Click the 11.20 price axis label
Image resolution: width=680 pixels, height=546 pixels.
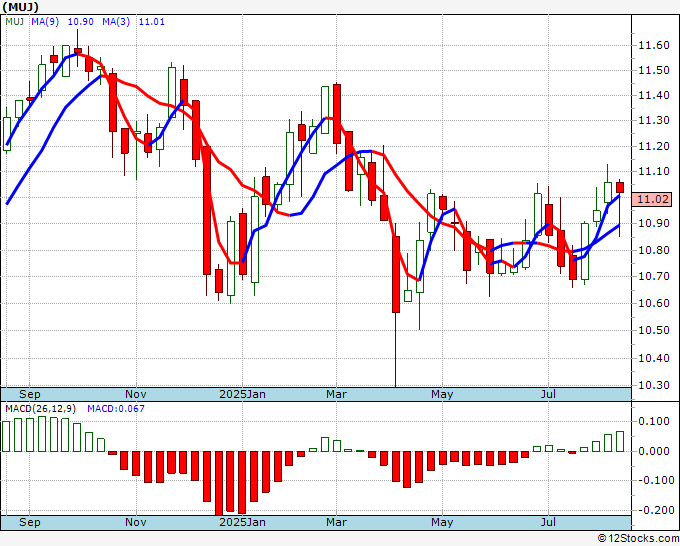click(654, 146)
